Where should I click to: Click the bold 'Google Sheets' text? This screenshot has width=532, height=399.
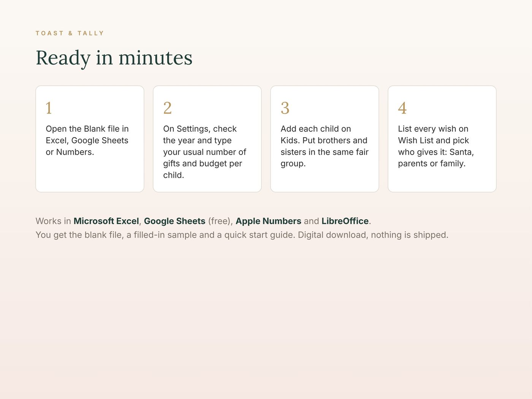[x=174, y=221]
